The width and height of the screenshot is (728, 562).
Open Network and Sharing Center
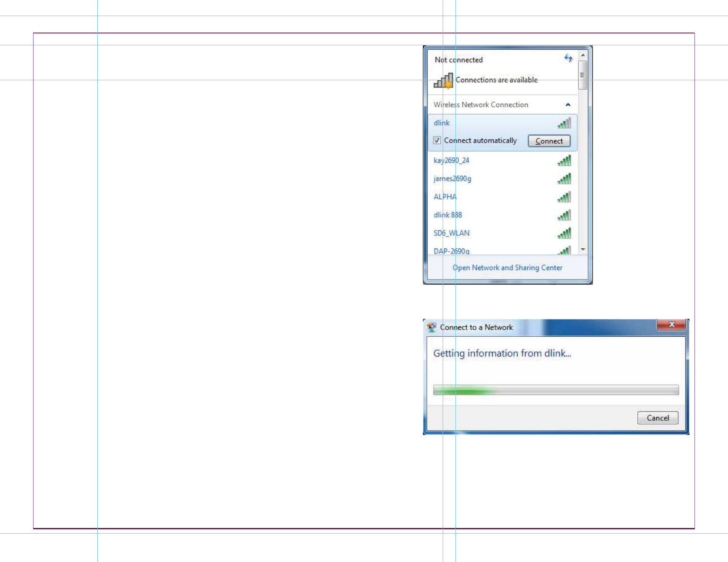(x=507, y=268)
